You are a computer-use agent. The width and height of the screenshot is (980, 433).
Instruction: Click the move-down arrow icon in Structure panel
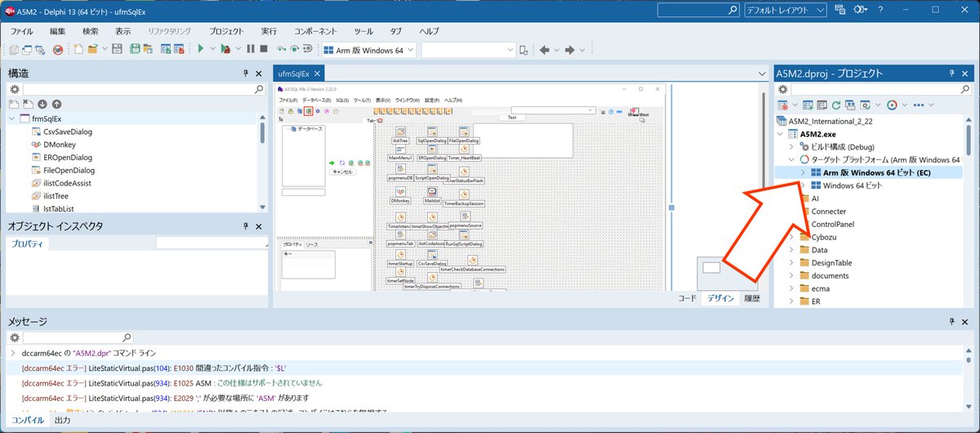click(x=42, y=105)
